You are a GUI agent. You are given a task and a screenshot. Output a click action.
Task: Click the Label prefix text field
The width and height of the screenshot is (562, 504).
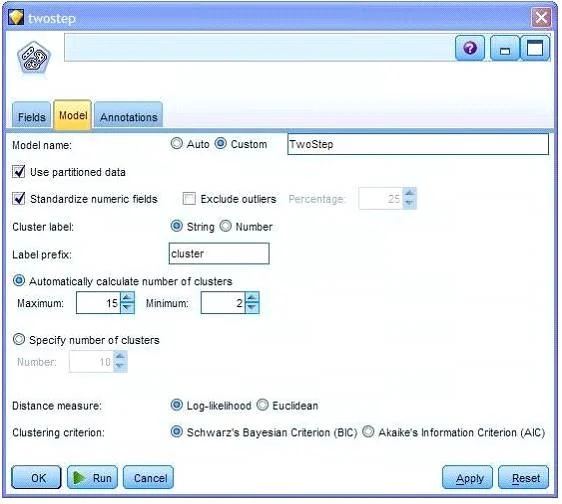(x=219, y=253)
